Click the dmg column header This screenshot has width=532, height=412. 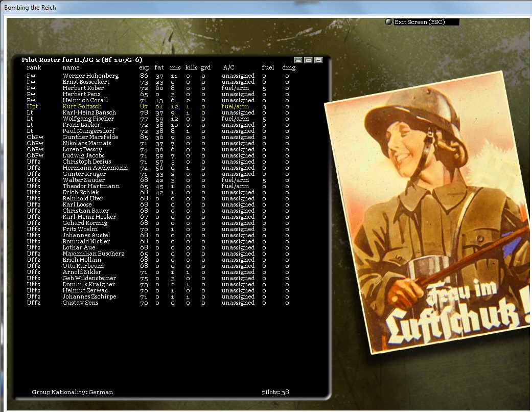289,67
